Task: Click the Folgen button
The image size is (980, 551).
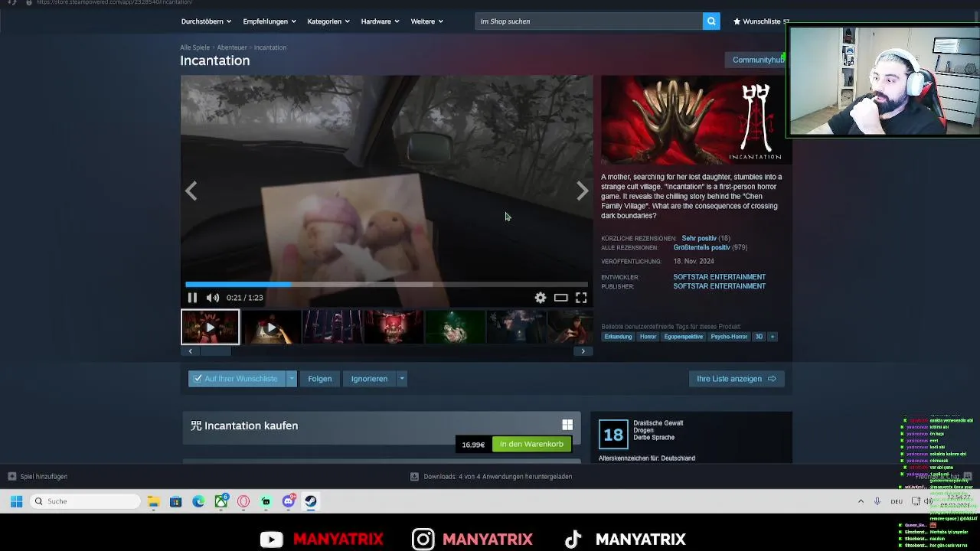Action: point(320,379)
